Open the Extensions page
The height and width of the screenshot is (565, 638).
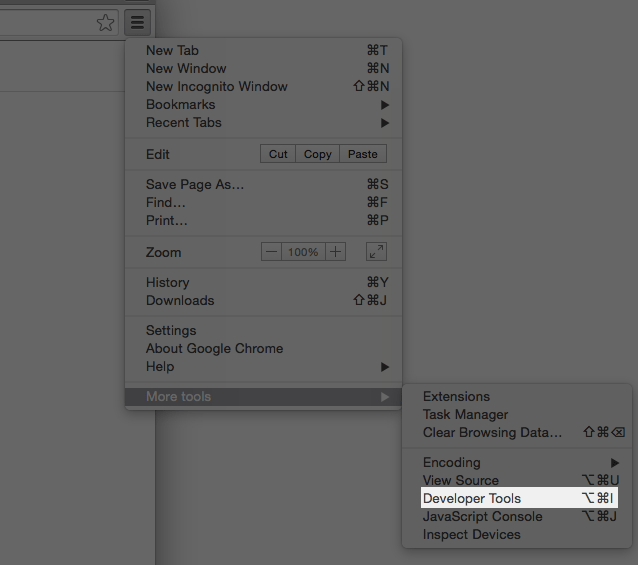coord(456,397)
